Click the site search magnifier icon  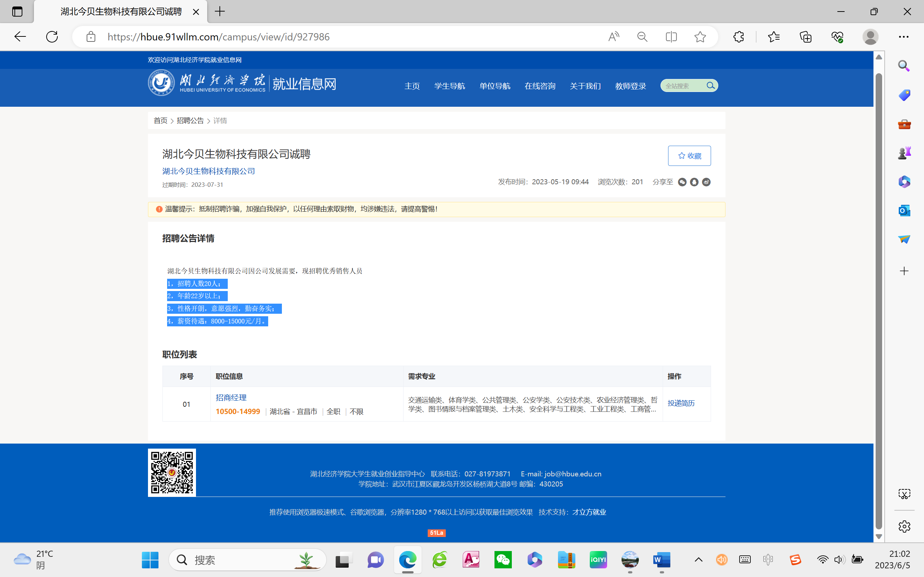click(x=710, y=85)
